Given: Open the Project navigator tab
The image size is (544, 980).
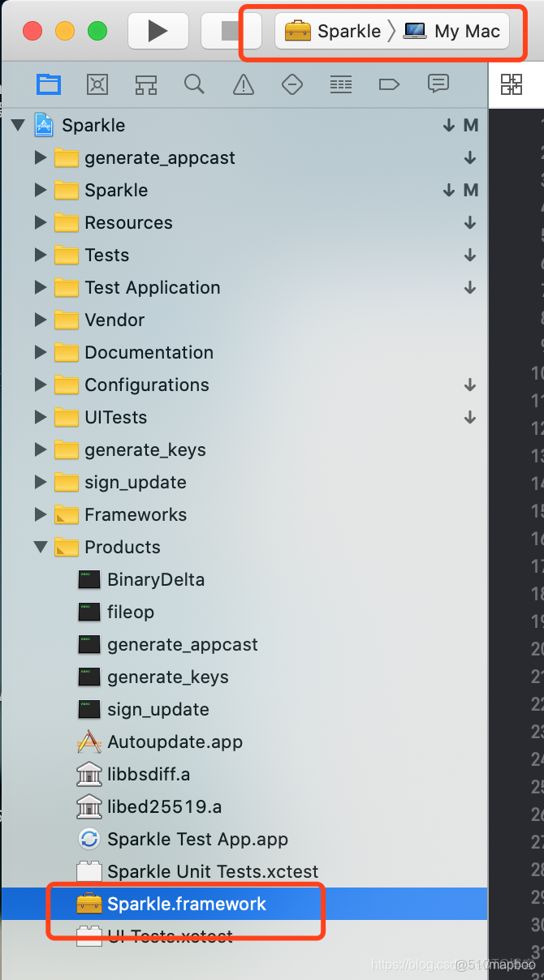Looking at the screenshot, I should click(x=49, y=84).
